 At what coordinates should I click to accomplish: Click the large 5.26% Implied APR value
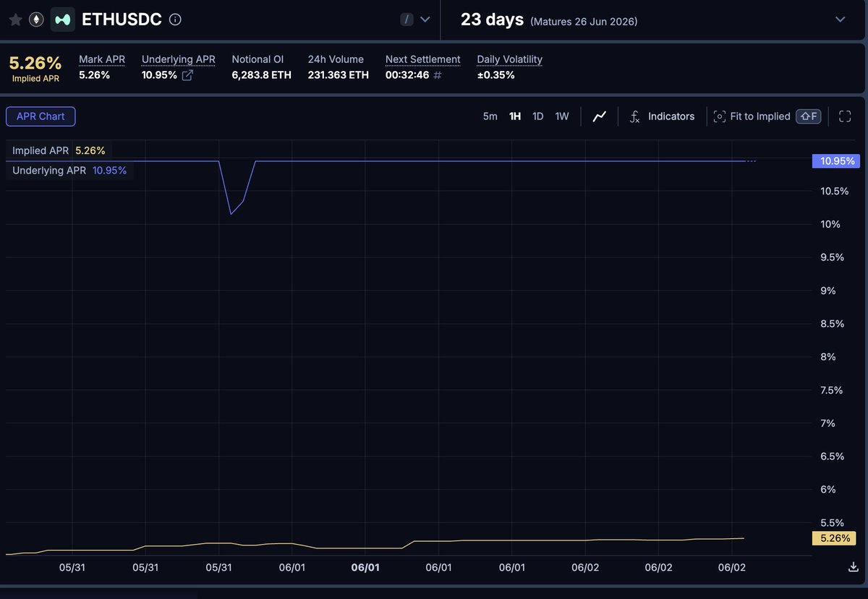point(35,63)
